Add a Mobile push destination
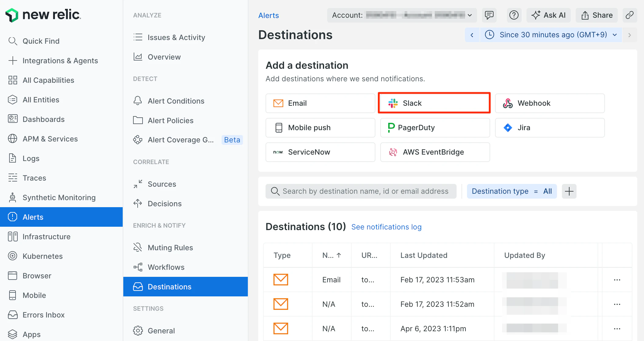The width and height of the screenshot is (644, 341). (320, 128)
